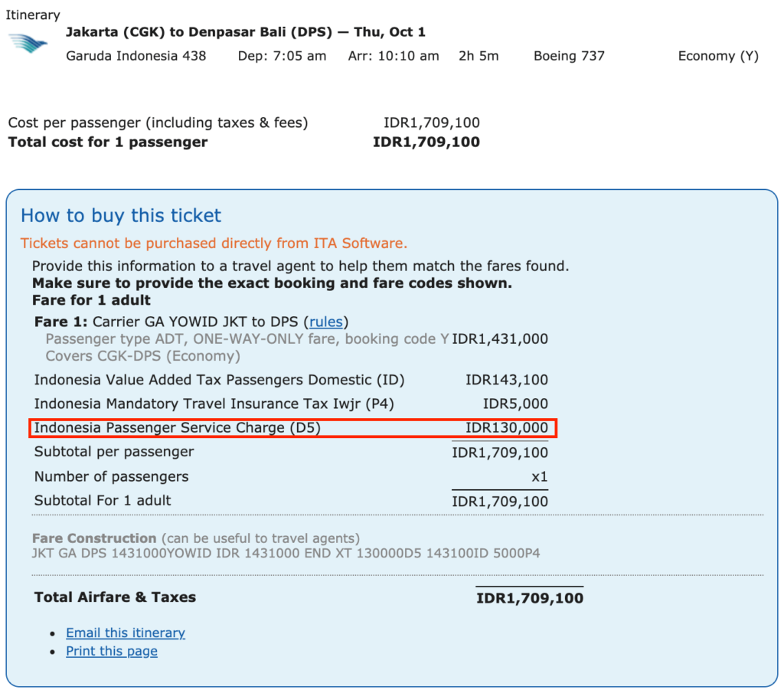Viewport: 784px width, 693px height.
Task: Select the 'How to buy this ticket' heading
Action: point(120,215)
